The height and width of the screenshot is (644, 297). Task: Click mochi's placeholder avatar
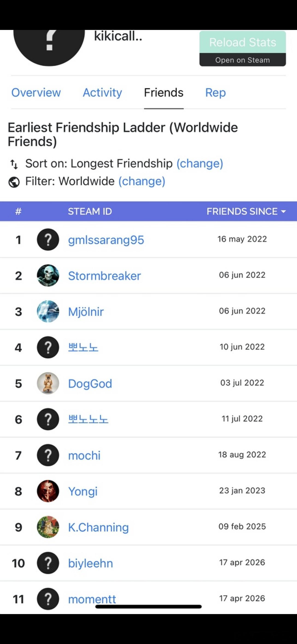(48, 455)
